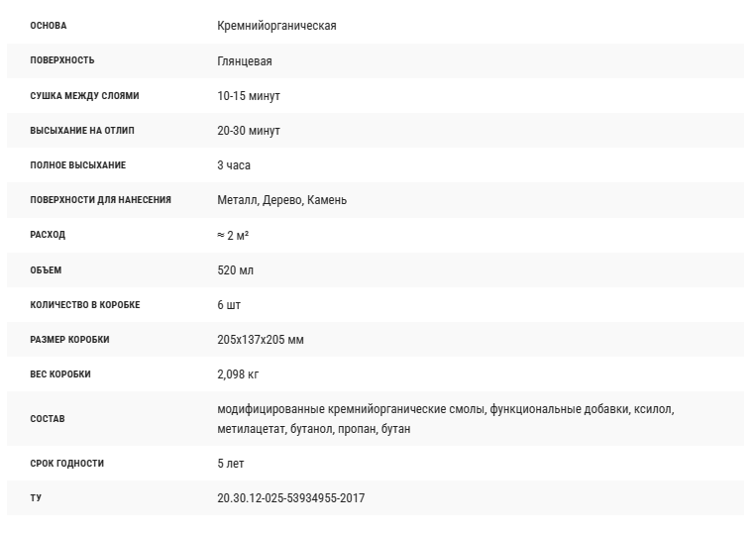Click the ≈ 2 м² value
This screenshot has height=533, width=756.
[x=233, y=235]
